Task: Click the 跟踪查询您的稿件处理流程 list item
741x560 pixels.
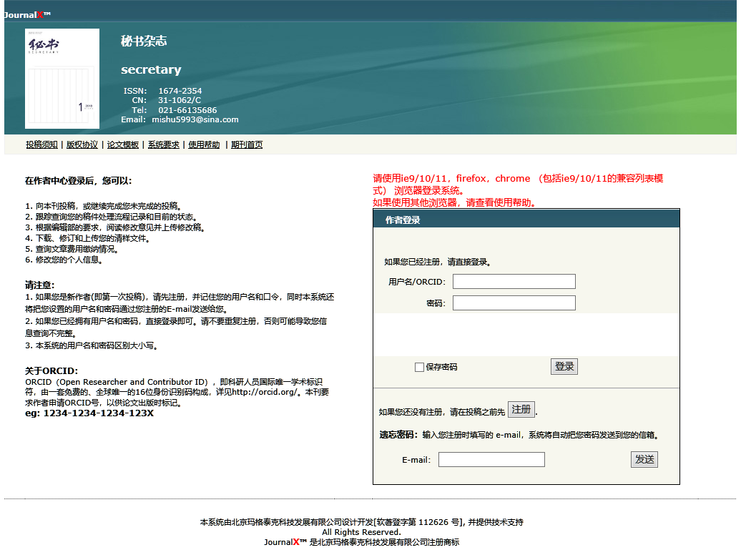Action: (112, 217)
